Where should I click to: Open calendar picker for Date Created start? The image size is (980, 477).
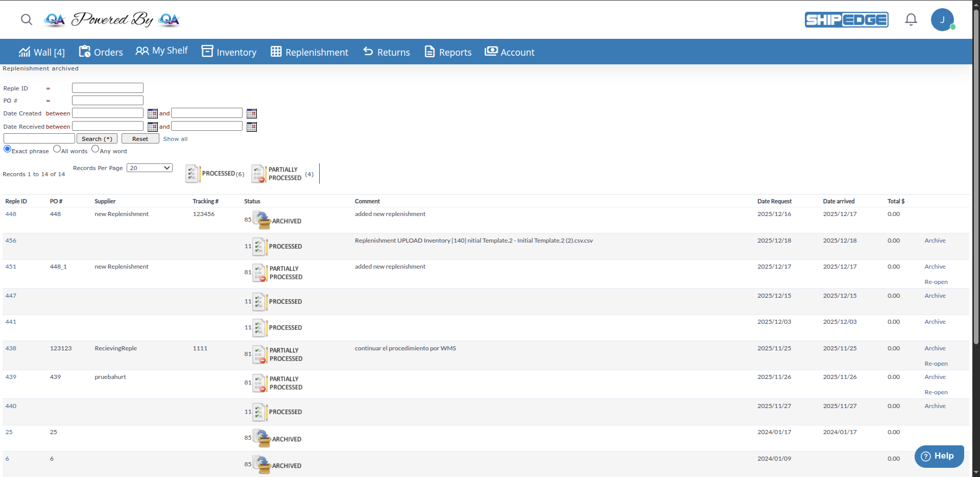point(152,113)
